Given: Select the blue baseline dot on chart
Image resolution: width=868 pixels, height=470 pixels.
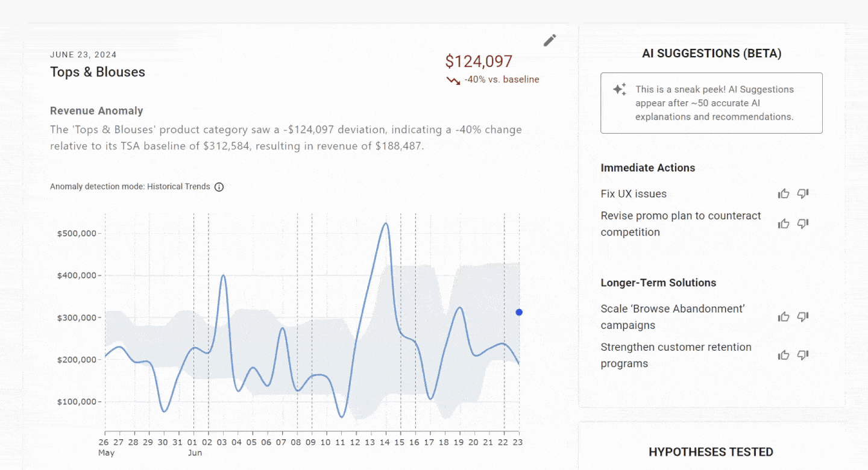Looking at the screenshot, I should pyautogui.click(x=519, y=312).
